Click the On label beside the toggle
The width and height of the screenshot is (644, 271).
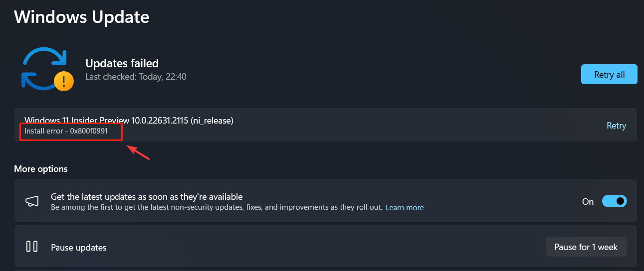point(588,202)
